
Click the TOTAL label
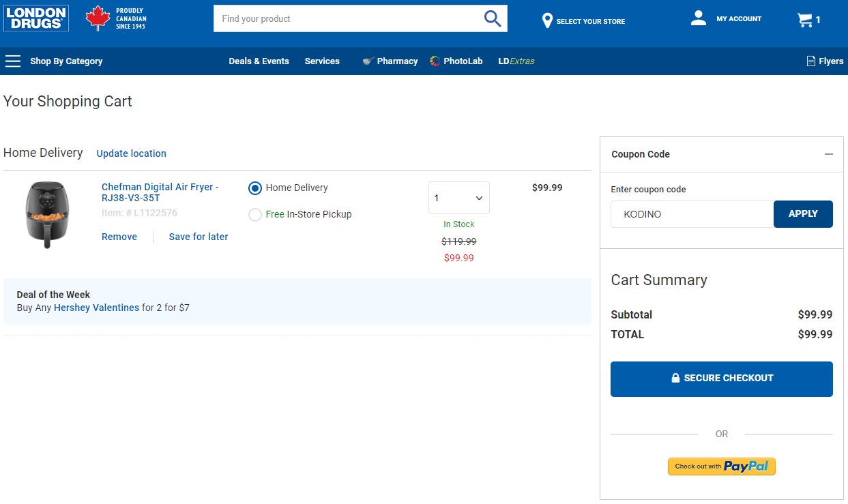point(628,334)
